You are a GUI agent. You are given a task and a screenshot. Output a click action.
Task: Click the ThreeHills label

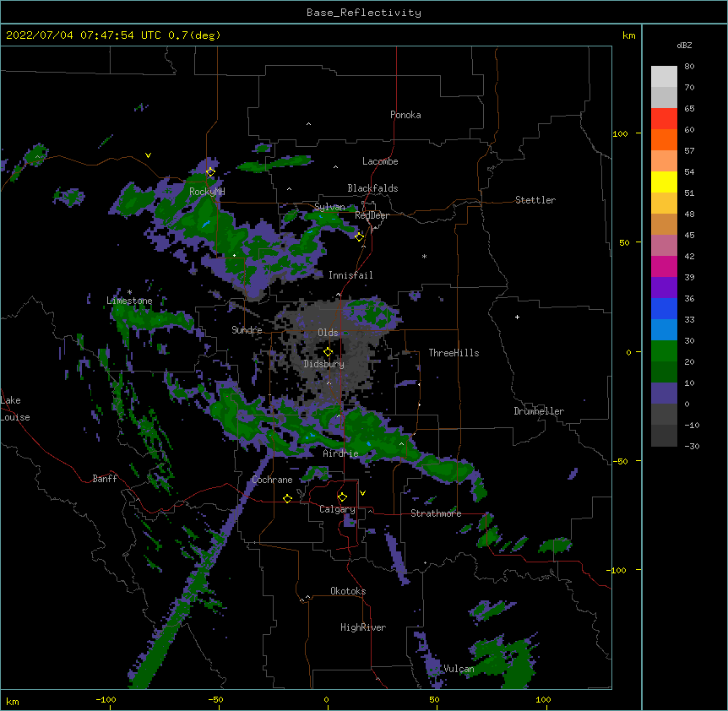click(454, 353)
